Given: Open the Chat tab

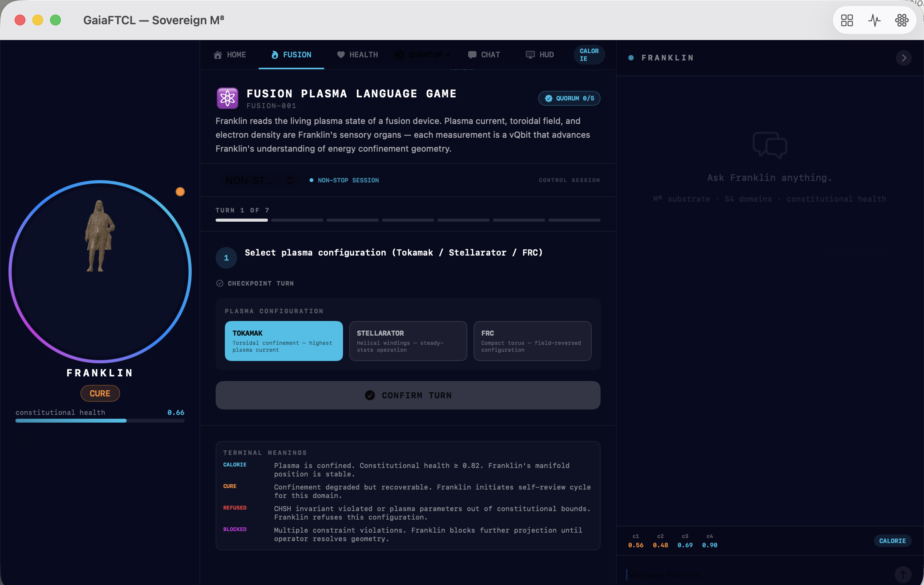Looking at the screenshot, I should 484,55.
